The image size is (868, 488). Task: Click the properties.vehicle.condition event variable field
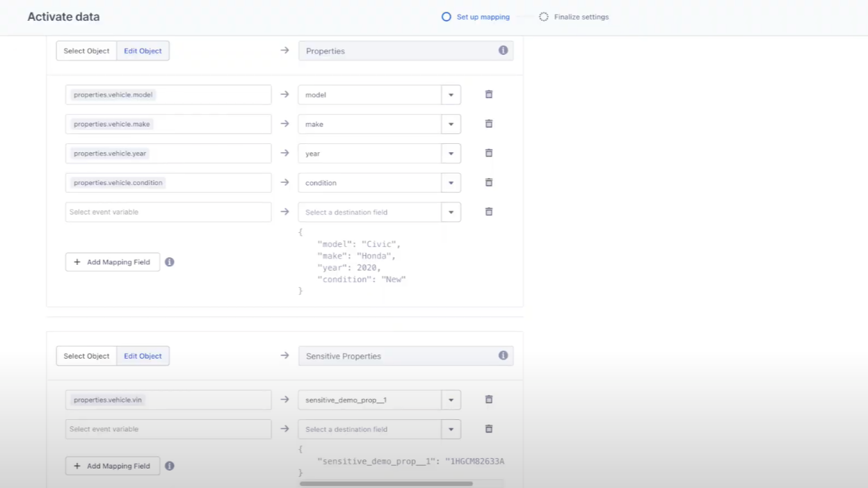[168, 182]
